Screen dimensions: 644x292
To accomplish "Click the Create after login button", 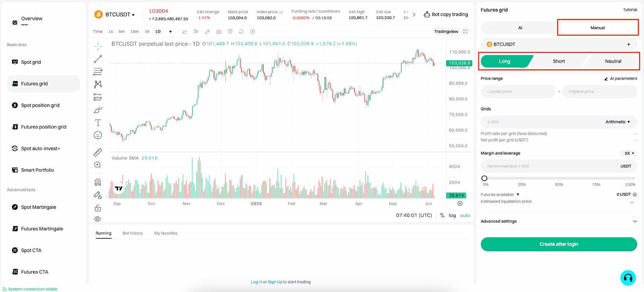I will point(559,244).
